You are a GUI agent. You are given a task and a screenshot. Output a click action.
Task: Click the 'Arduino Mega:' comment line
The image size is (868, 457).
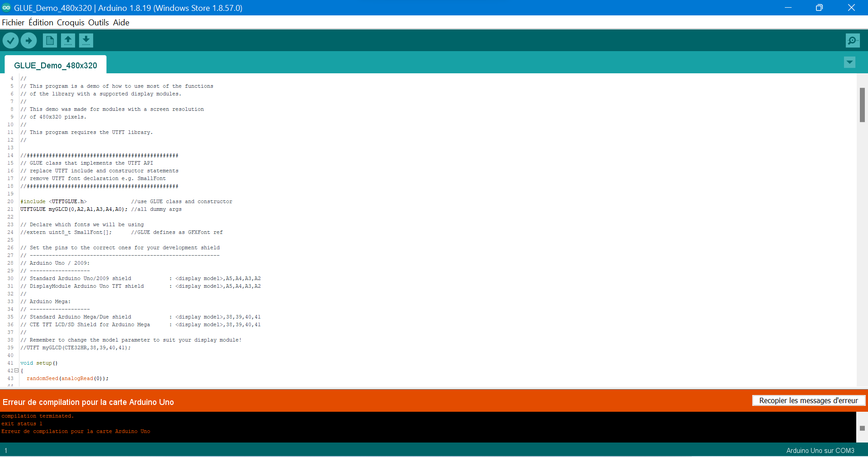pos(46,302)
